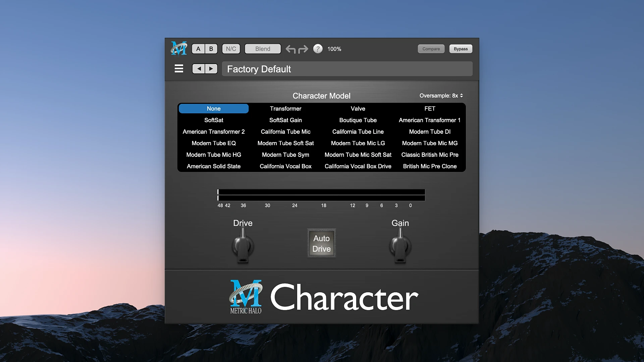
Task: Click the Factory Default preset name field
Action: (x=347, y=69)
